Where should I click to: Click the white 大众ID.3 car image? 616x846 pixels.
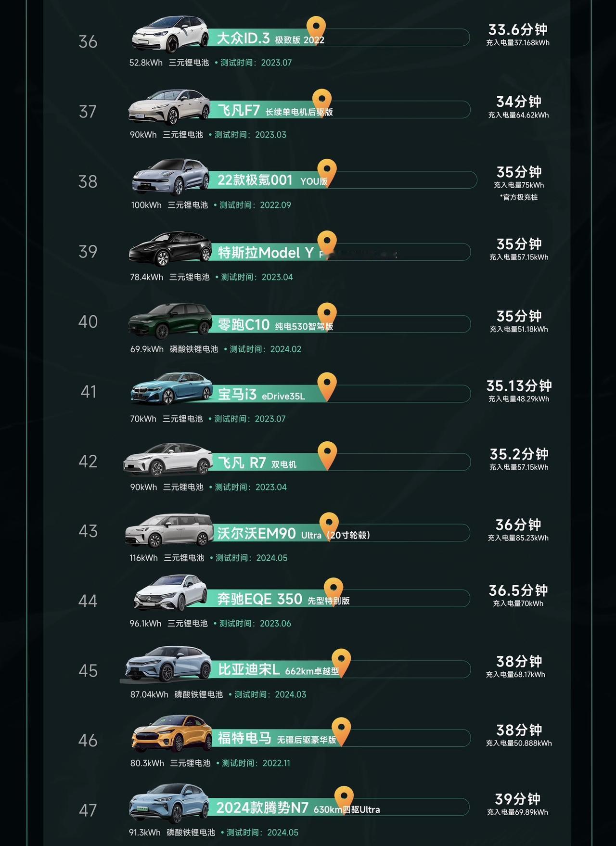coord(171,34)
